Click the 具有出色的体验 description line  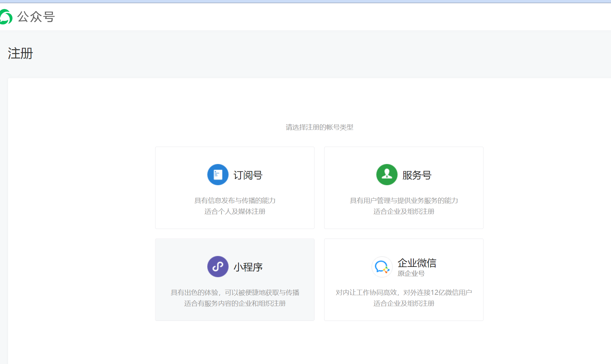tap(235, 293)
